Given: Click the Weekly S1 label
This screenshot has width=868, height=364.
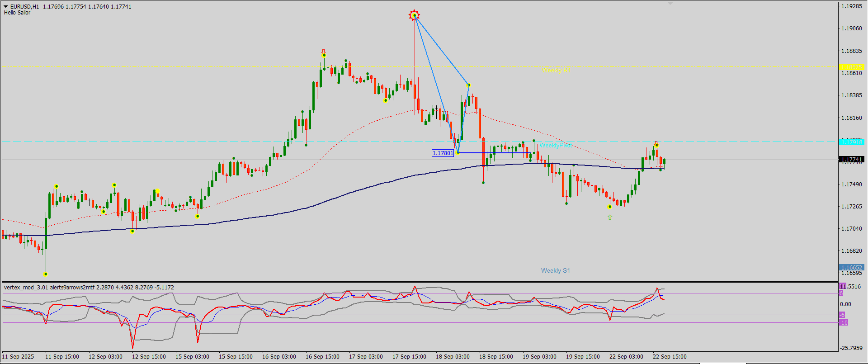Looking at the screenshot, I should coord(556,270).
